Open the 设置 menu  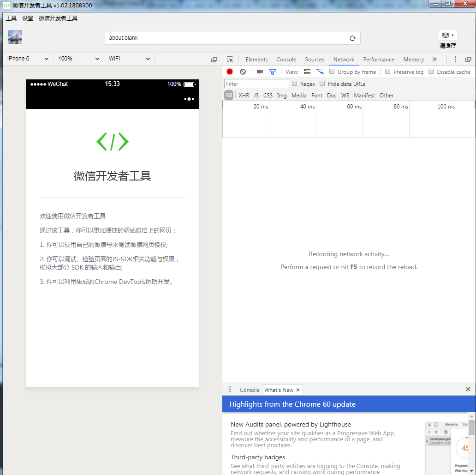pos(28,18)
